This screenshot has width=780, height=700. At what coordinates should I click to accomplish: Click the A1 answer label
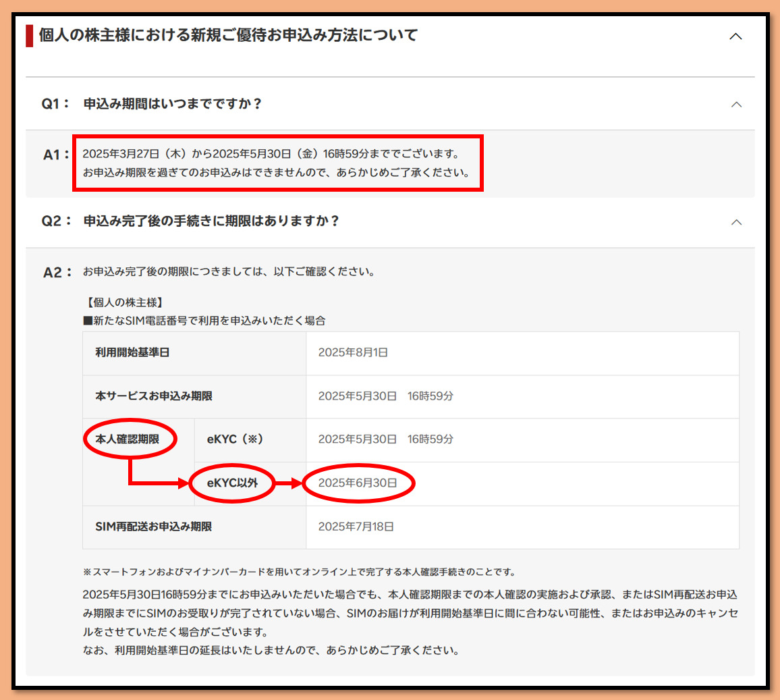(x=56, y=155)
